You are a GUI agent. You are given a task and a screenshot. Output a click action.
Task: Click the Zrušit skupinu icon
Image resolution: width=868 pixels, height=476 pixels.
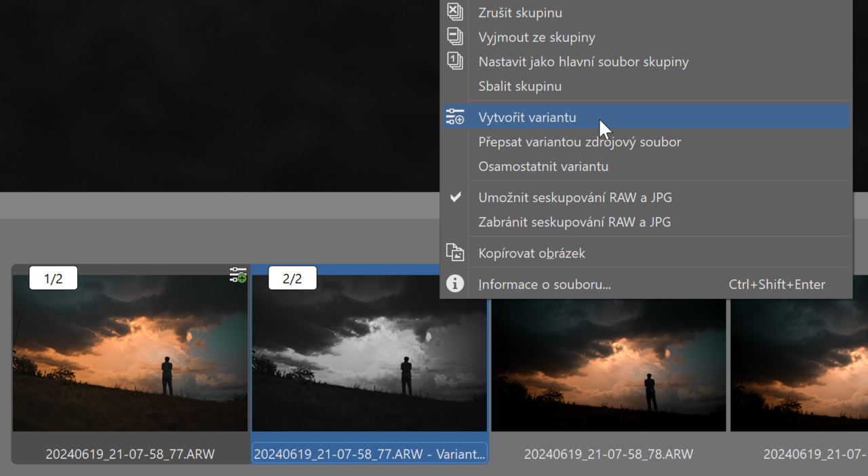pyautogui.click(x=455, y=12)
